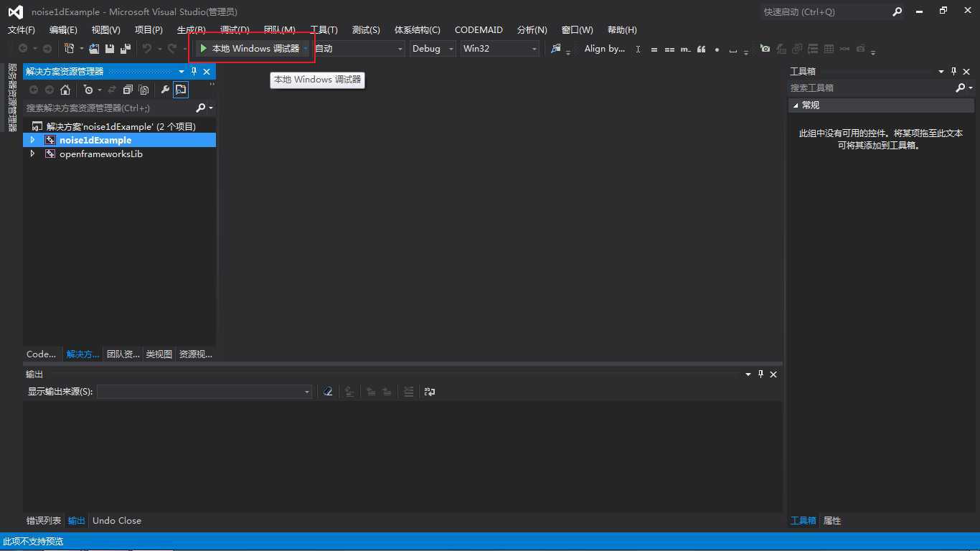
Task: Click the 'm_' align icon
Action: [685, 50]
